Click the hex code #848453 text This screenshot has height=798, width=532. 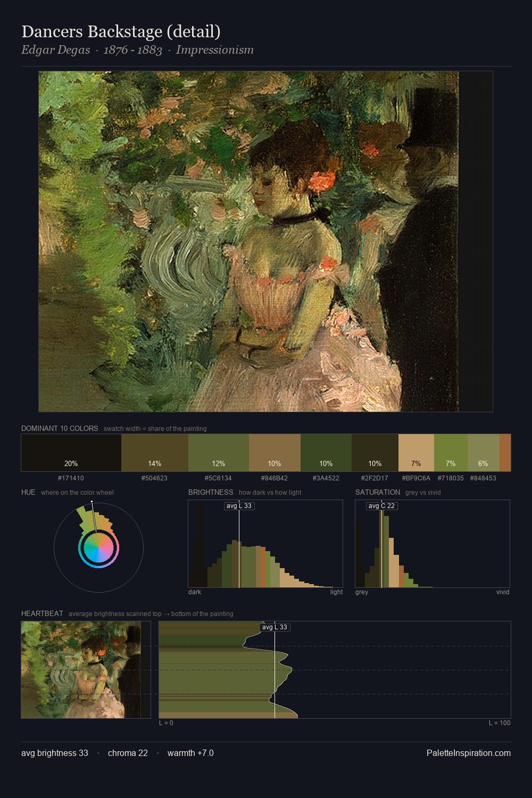483,478
